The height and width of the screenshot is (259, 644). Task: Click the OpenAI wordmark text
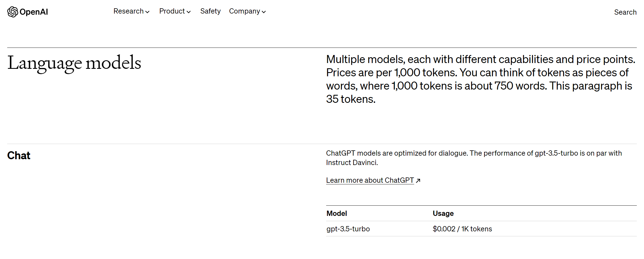click(x=34, y=12)
